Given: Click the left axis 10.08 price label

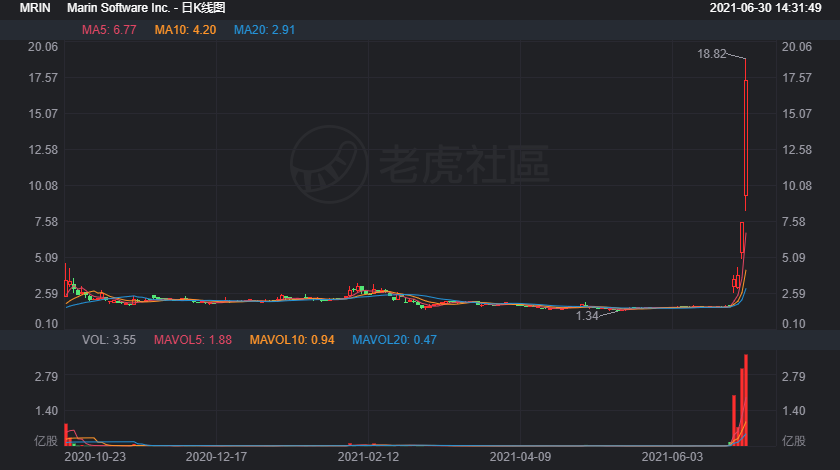Looking at the screenshot, I should [43, 185].
